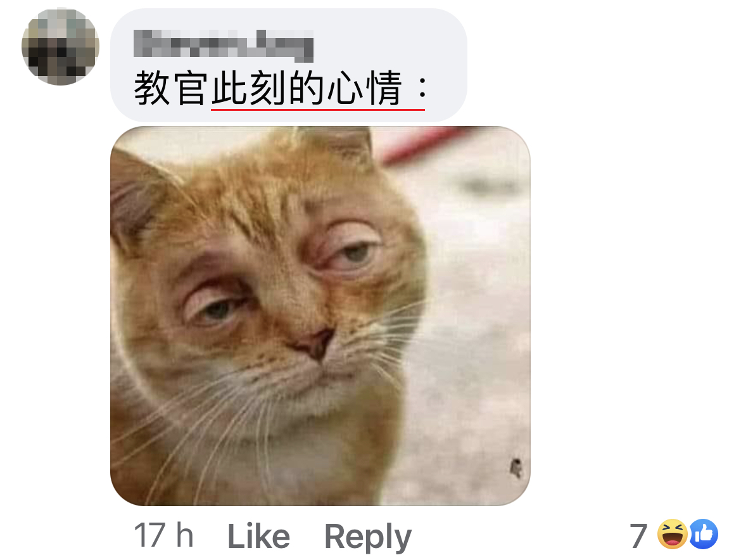
Task: Click the Like button under the comment
Action: 258,536
